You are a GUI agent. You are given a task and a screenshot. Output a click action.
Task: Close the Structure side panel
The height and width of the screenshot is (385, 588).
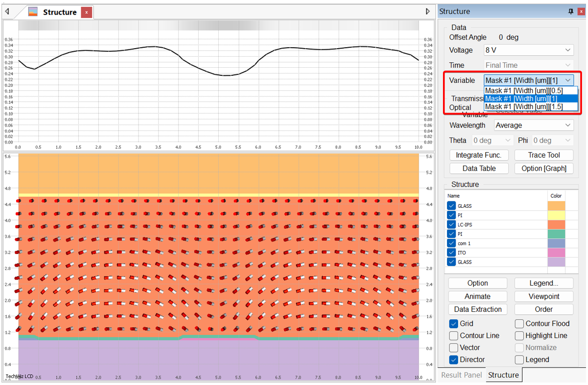point(580,12)
